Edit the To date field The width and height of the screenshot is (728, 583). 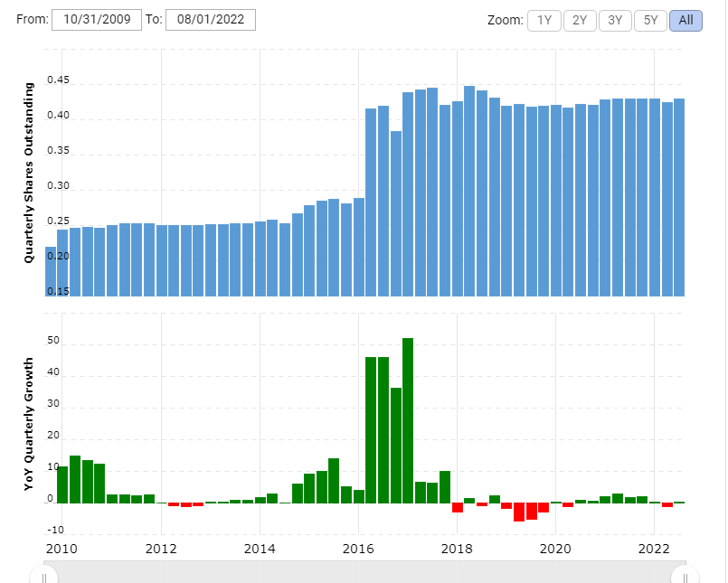pos(211,20)
